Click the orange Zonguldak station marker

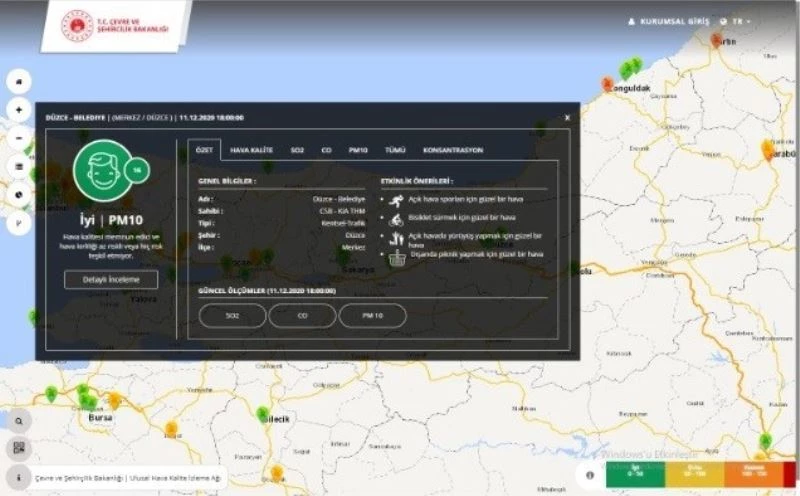pyautogui.click(x=607, y=85)
